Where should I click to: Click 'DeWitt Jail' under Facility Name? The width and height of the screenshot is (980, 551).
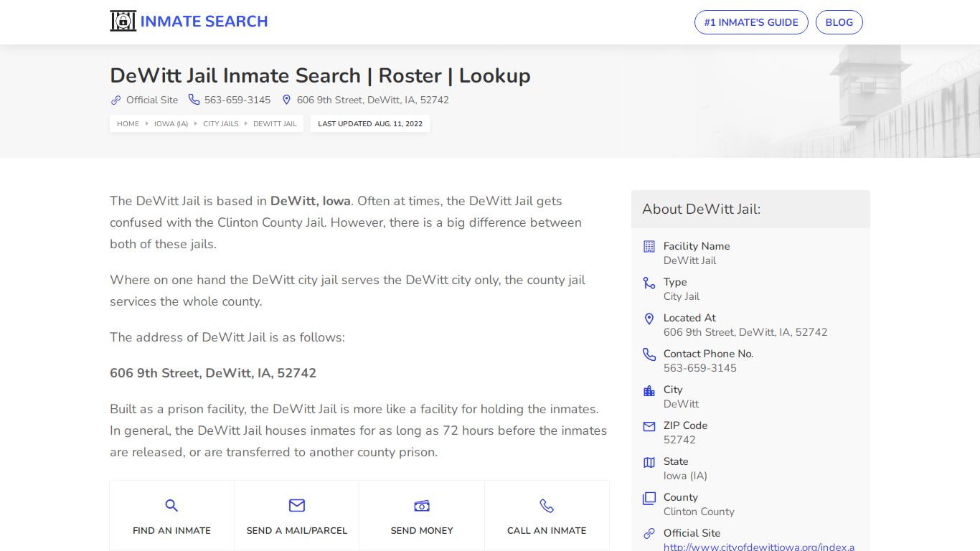[689, 260]
